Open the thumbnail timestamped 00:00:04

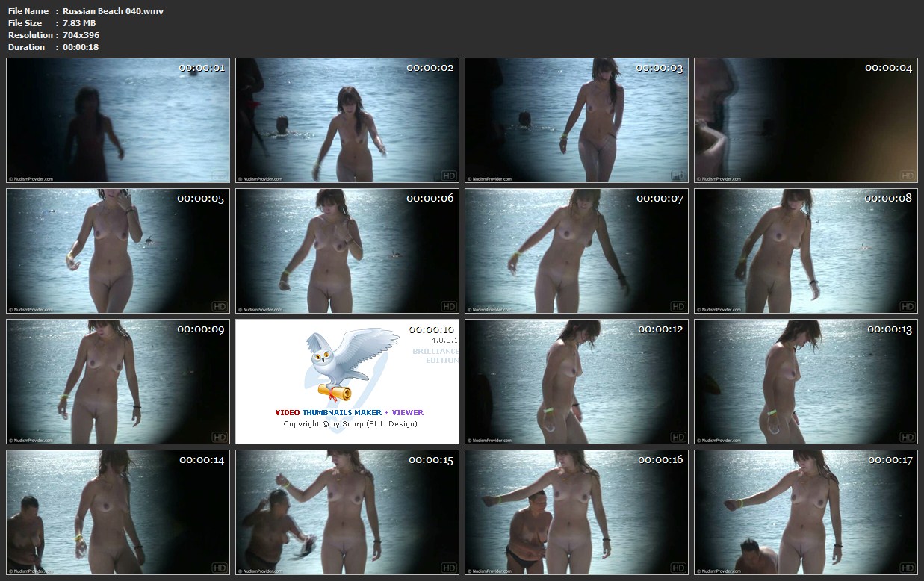[x=805, y=120]
